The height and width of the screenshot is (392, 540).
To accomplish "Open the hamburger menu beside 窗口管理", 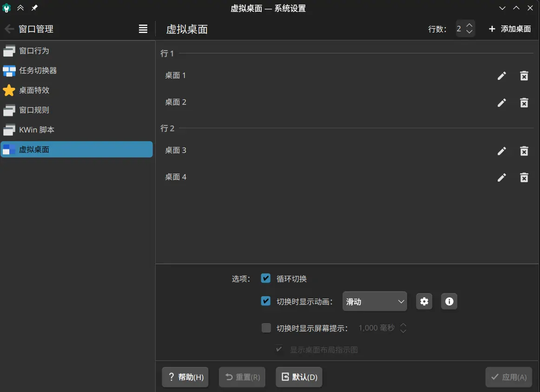I will tap(143, 29).
